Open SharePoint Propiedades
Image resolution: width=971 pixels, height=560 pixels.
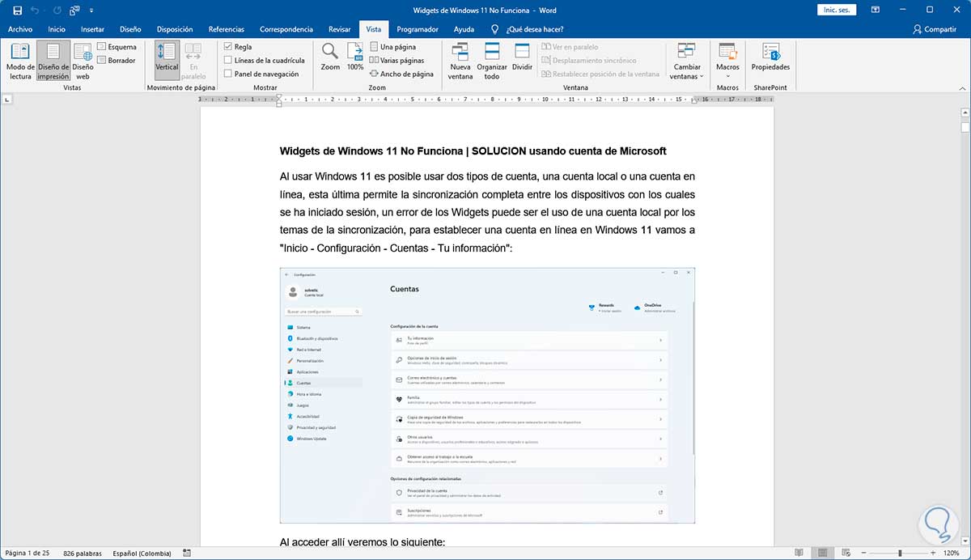click(x=770, y=57)
